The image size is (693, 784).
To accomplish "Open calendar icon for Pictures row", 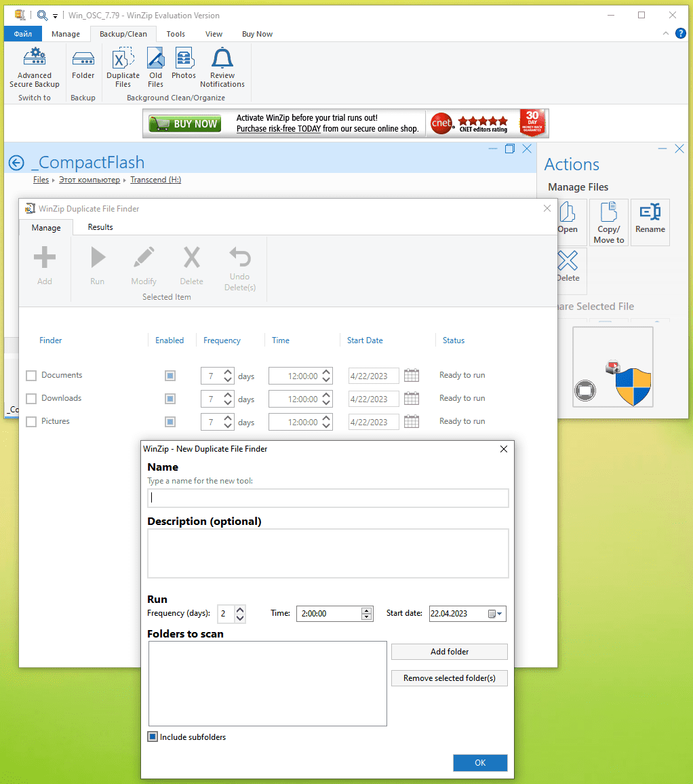I will (x=412, y=421).
